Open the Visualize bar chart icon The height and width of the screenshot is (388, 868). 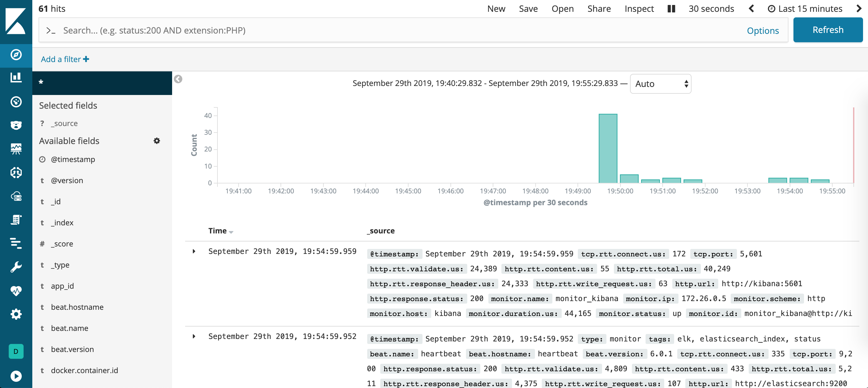click(x=16, y=78)
